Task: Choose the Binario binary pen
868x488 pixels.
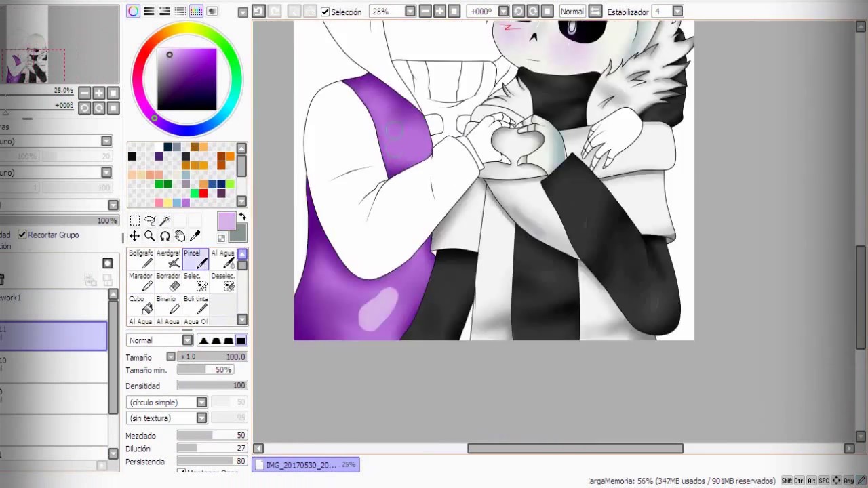Action: point(168,304)
